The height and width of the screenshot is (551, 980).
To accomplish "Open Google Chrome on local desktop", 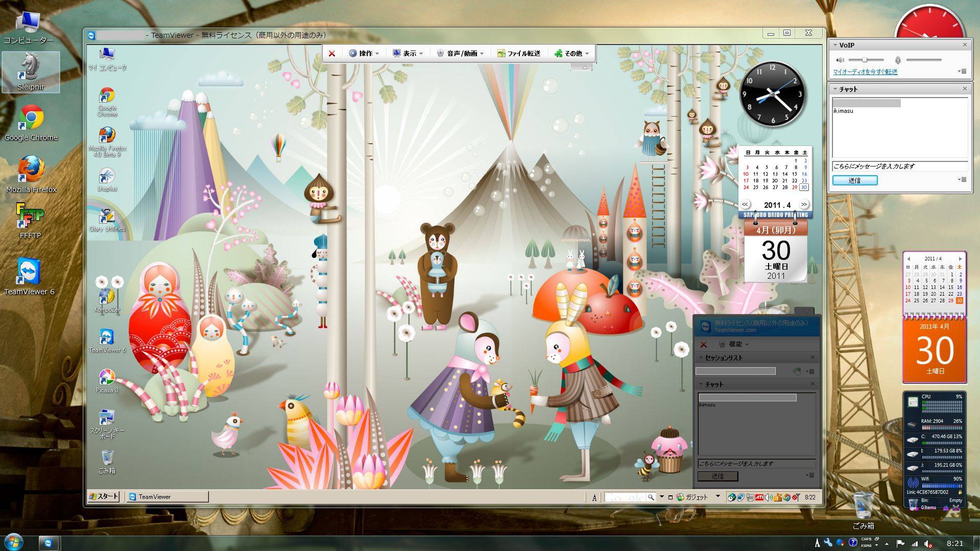I will click(31, 124).
